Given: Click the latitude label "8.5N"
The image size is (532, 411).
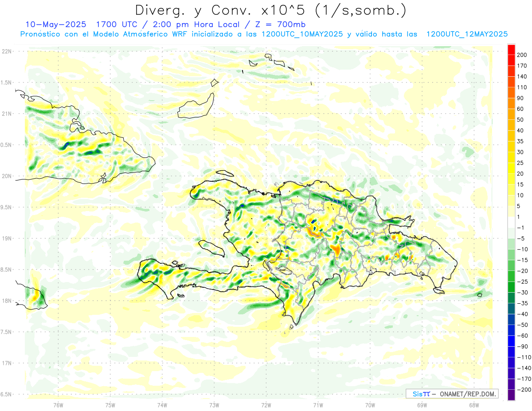Looking at the screenshot, I should click(6, 270).
